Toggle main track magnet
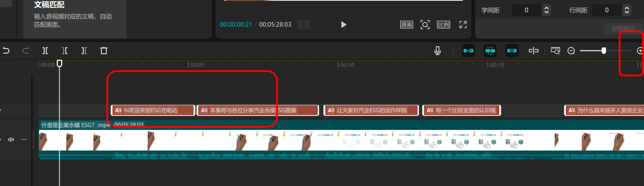This screenshot has height=186, width=644. click(469, 51)
